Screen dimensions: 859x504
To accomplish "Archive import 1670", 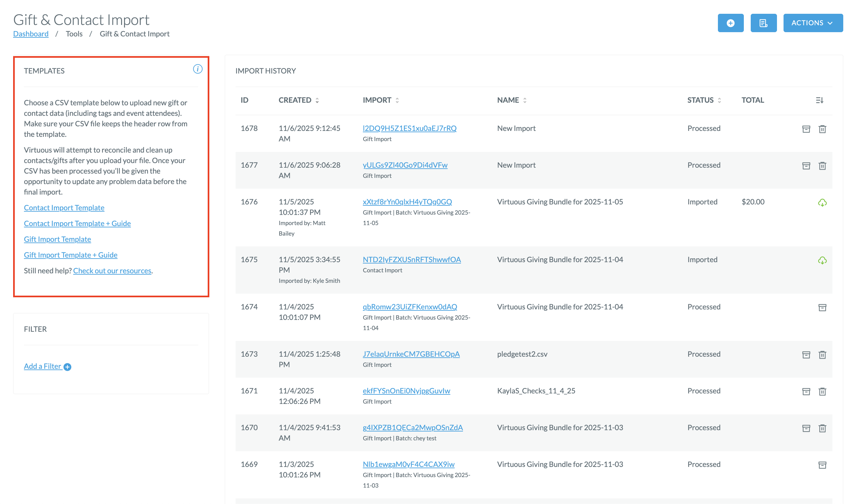I will [x=806, y=428].
